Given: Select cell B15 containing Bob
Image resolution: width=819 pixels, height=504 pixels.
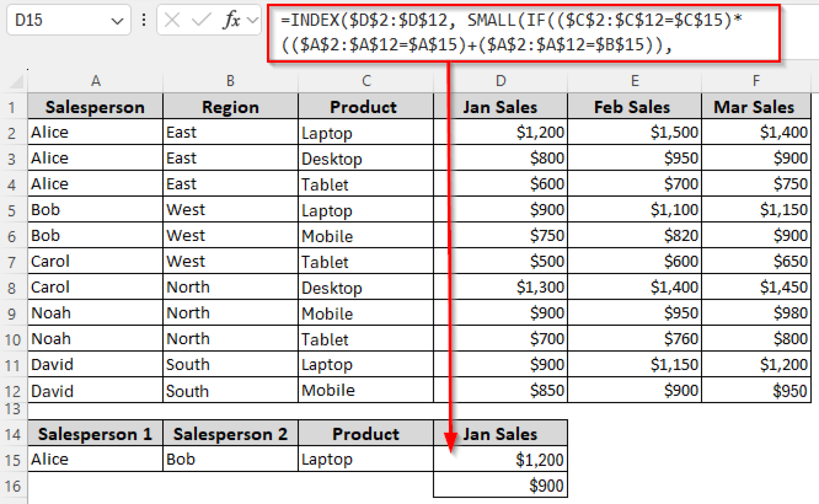Looking at the screenshot, I should 230,459.
